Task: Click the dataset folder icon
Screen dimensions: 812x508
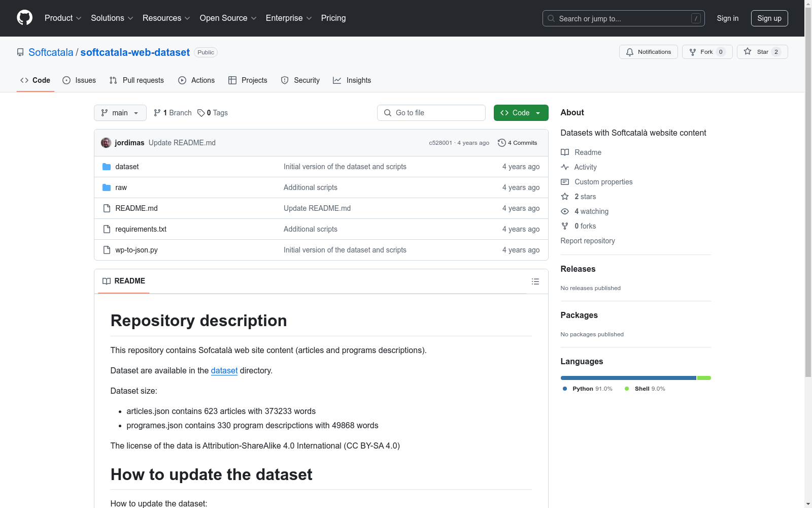Action: click(x=107, y=167)
